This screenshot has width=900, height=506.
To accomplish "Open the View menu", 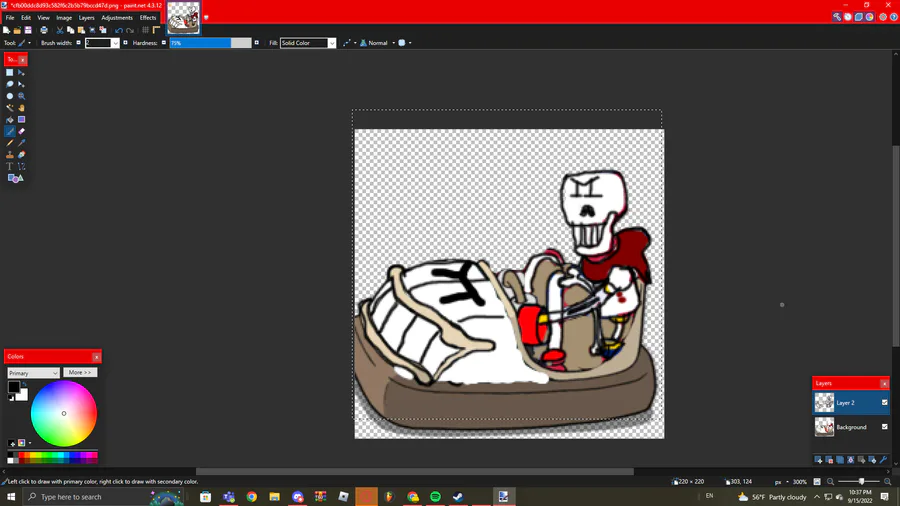I will [x=43, y=18].
